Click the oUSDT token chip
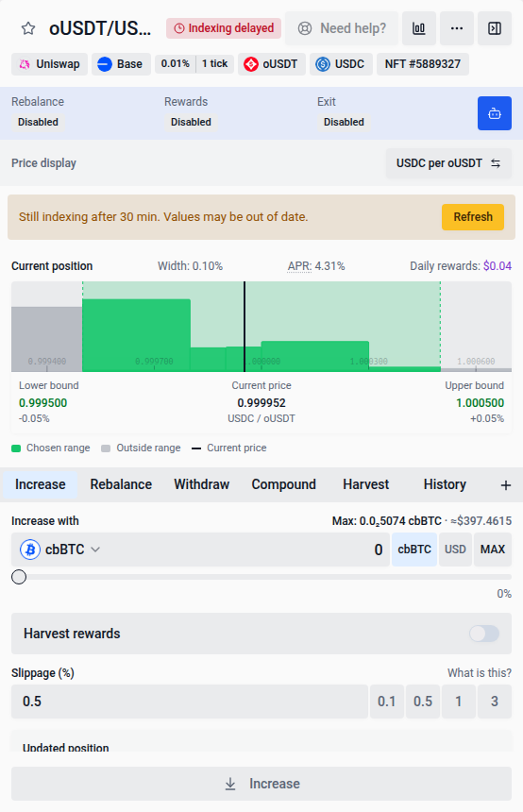 272,64
